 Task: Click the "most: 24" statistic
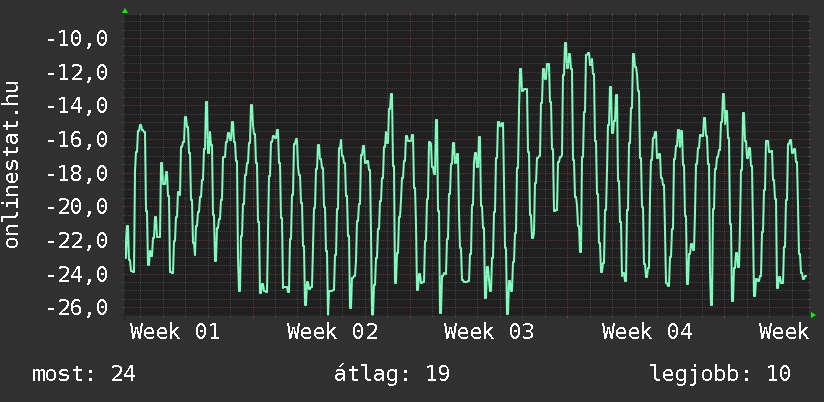point(84,374)
